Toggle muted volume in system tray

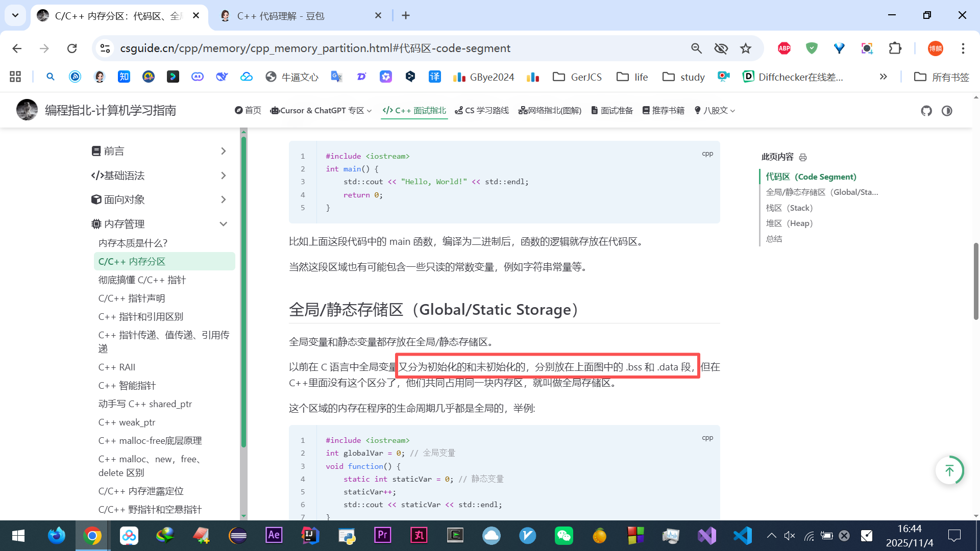[x=790, y=536]
